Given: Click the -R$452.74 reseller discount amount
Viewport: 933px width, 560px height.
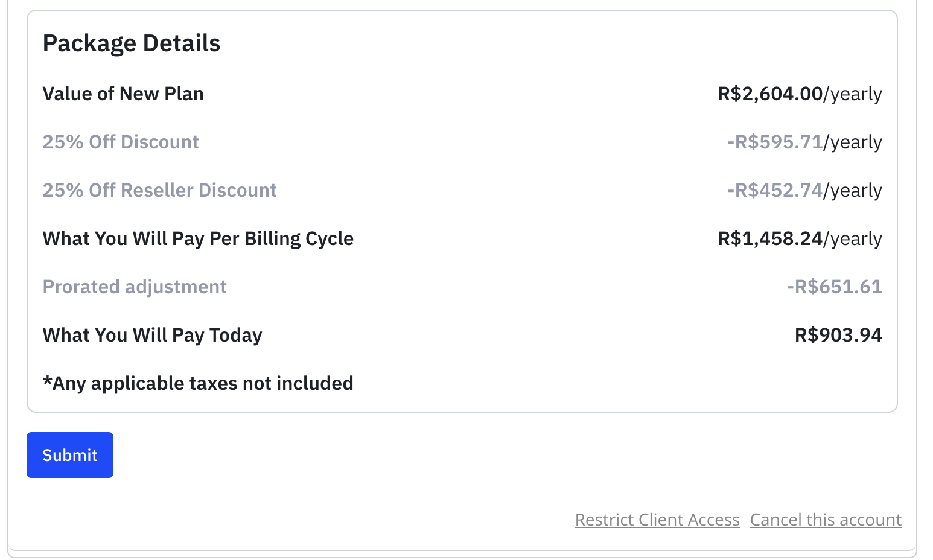Looking at the screenshot, I should click(x=775, y=190).
